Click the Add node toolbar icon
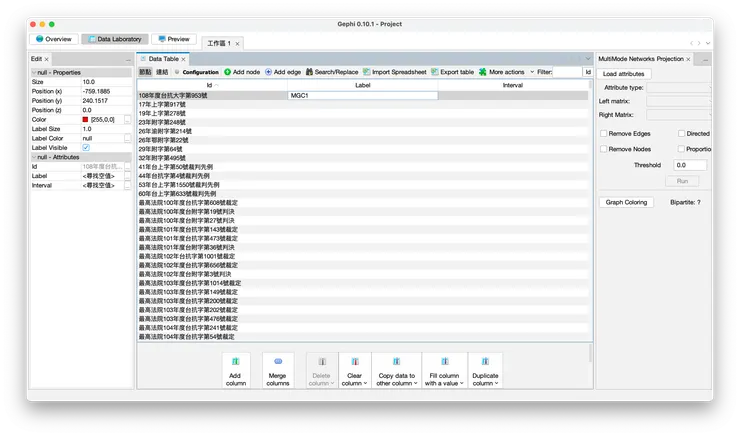 pyautogui.click(x=227, y=72)
